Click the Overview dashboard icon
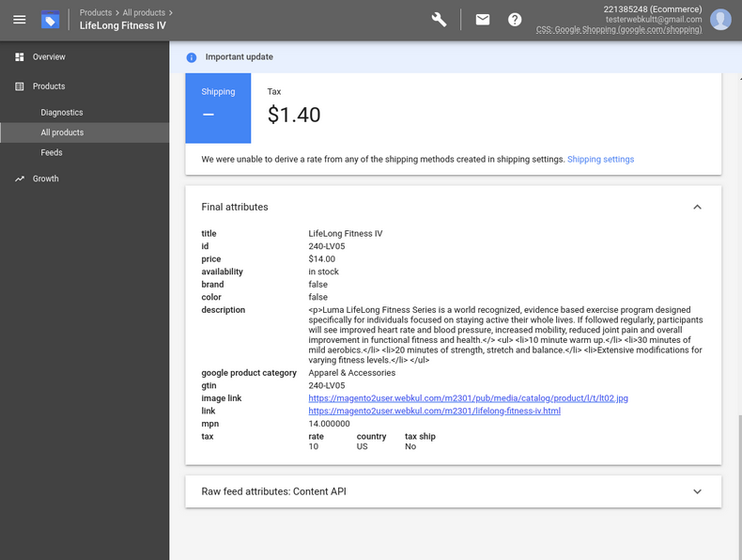742x560 pixels. pos(20,56)
